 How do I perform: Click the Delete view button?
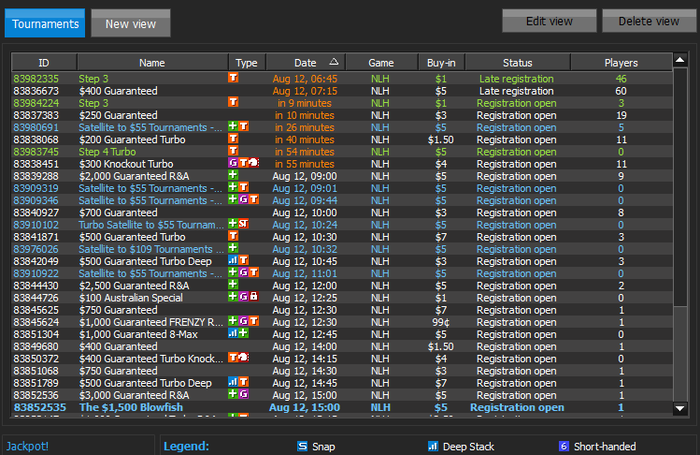tap(649, 21)
